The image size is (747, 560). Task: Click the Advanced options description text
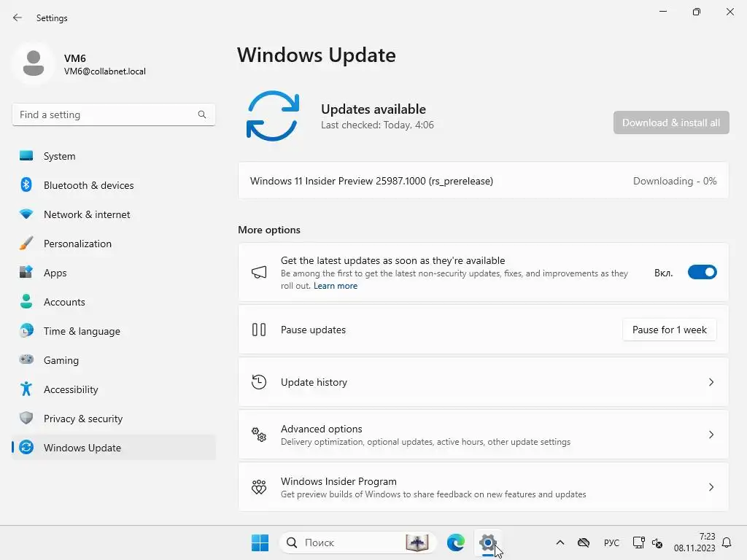coord(425,442)
